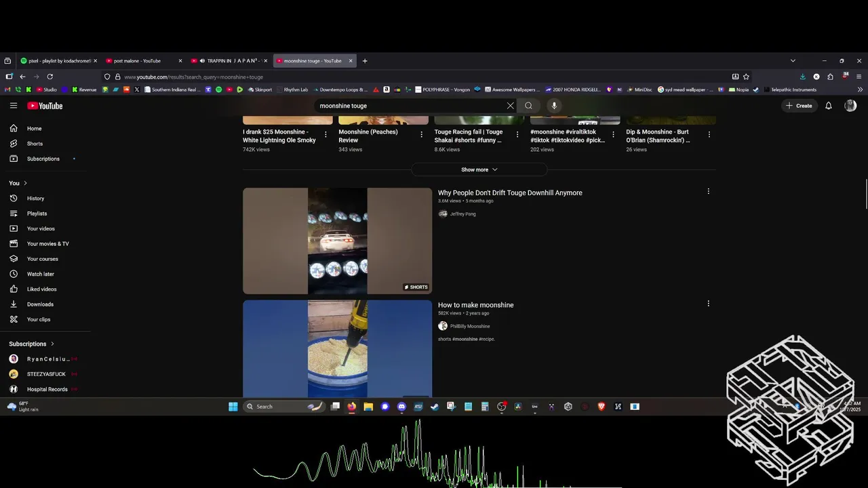Open the Brave browser taskbar icon
This screenshot has width=868, height=488.
601,407
